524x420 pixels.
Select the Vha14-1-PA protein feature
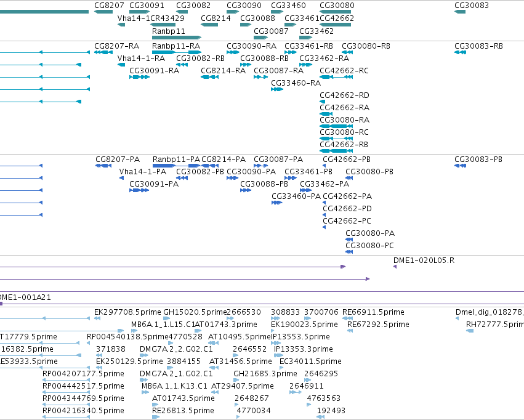click(122, 178)
